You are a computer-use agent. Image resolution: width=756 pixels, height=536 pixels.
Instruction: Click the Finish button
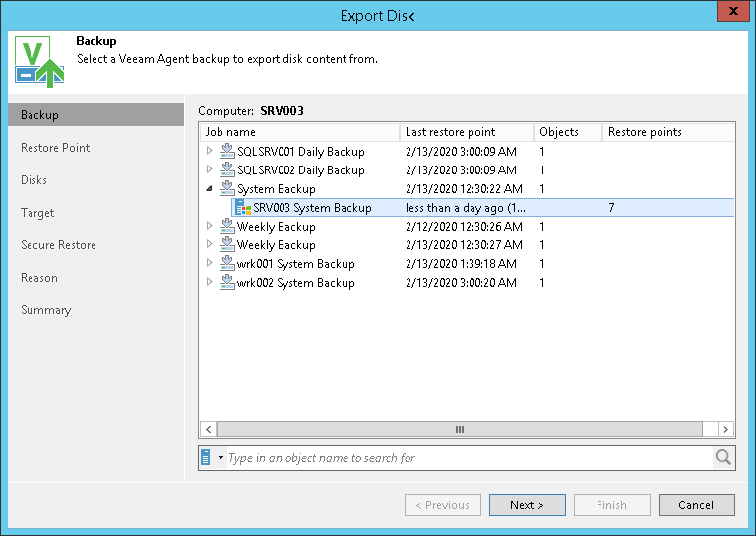click(x=612, y=505)
